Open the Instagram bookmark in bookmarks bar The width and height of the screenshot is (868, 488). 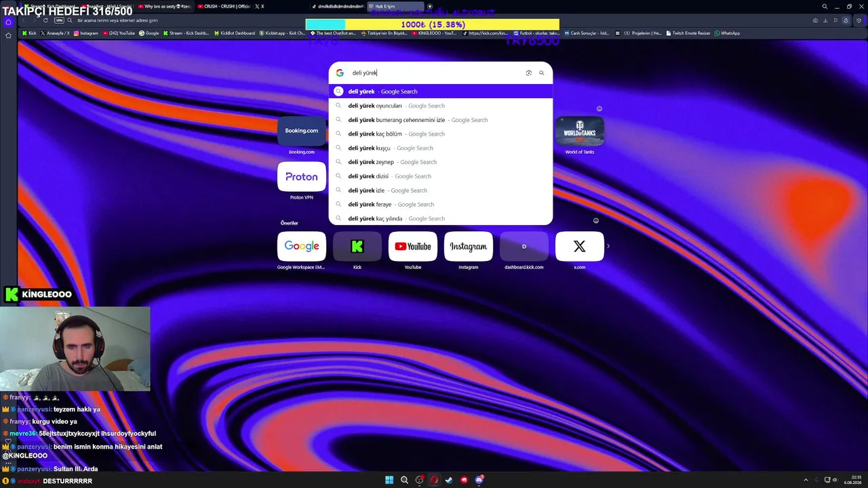click(x=86, y=33)
